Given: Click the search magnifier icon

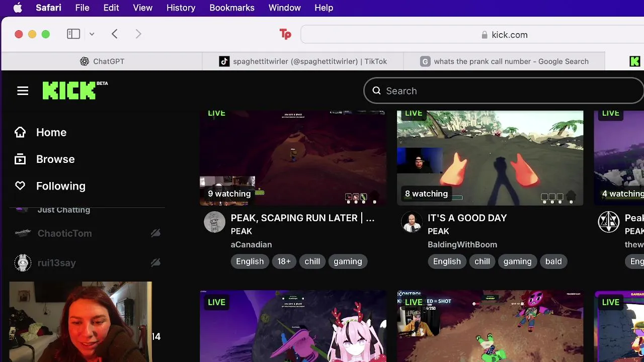Looking at the screenshot, I should click(376, 91).
